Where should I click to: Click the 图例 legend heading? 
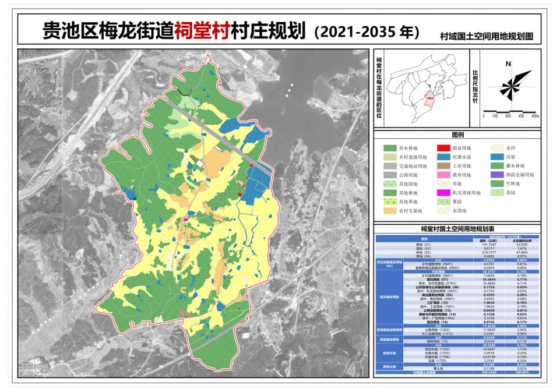click(458, 135)
